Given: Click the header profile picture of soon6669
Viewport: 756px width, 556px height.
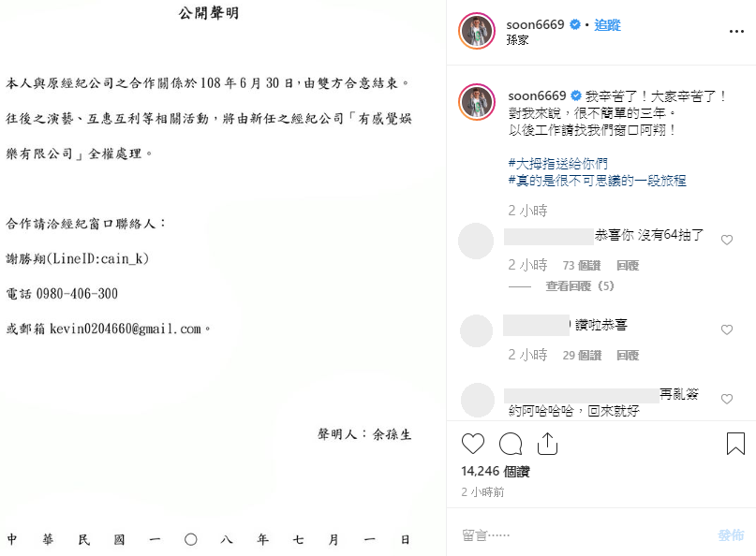Looking at the screenshot, I should 476,31.
